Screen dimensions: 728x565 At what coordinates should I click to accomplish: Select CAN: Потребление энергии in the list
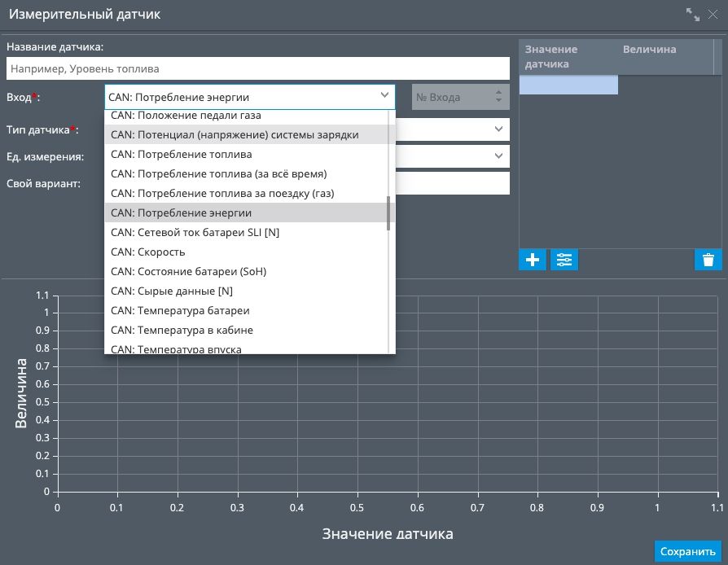250,212
